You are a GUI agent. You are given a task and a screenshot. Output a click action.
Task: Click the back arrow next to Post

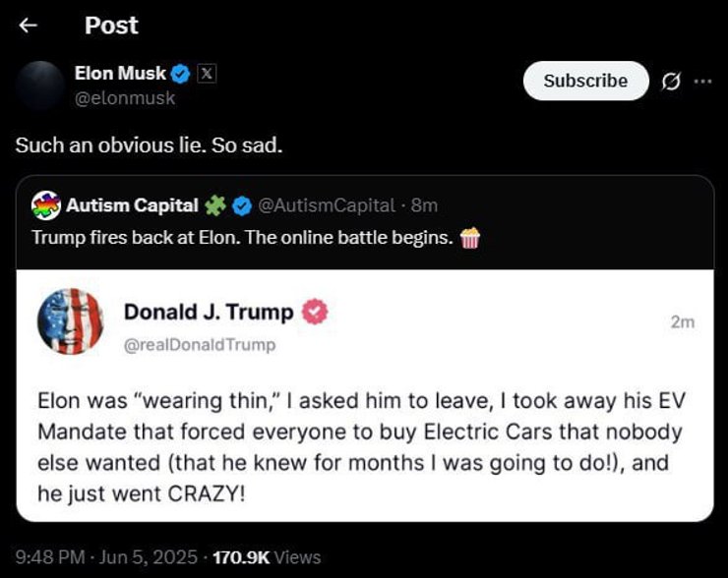pos(28,26)
